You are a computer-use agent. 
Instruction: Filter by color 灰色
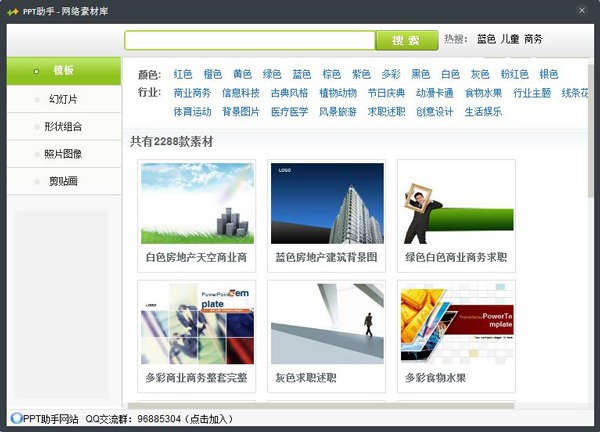480,74
